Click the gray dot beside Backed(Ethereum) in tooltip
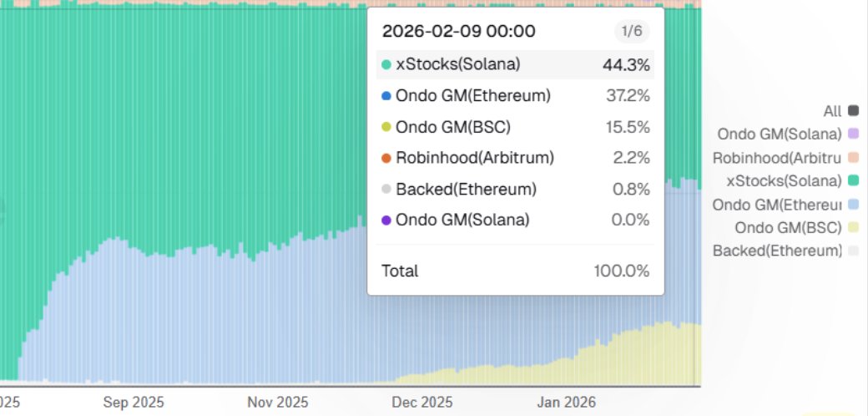The height and width of the screenshot is (416, 868). pos(386,190)
